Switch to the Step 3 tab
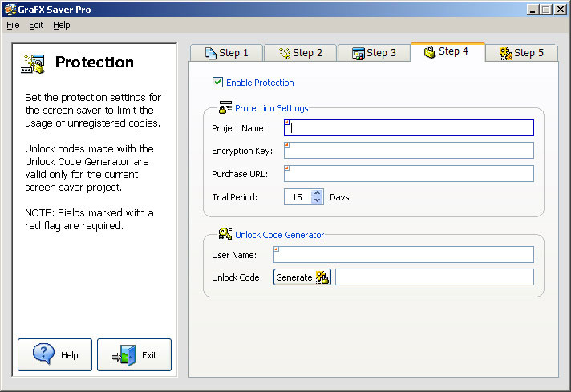 point(374,53)
